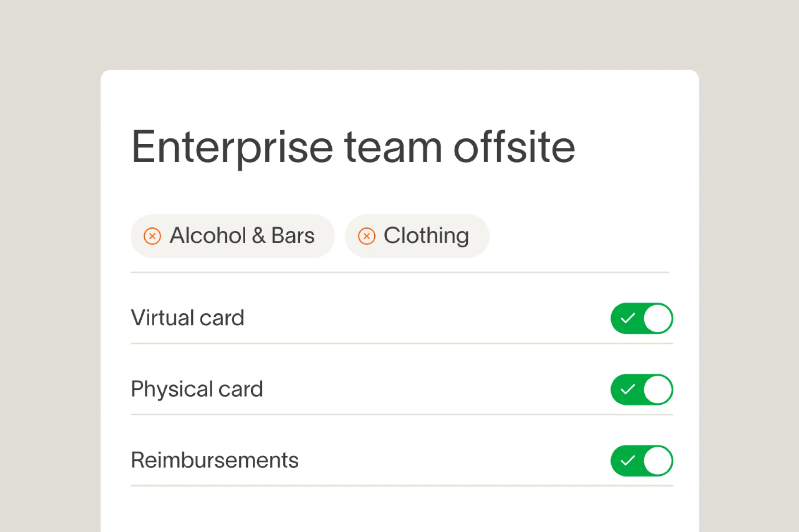Click the white knob of Reimbursements switch
This screenshot has width=799, height=532.
(658, 460)
